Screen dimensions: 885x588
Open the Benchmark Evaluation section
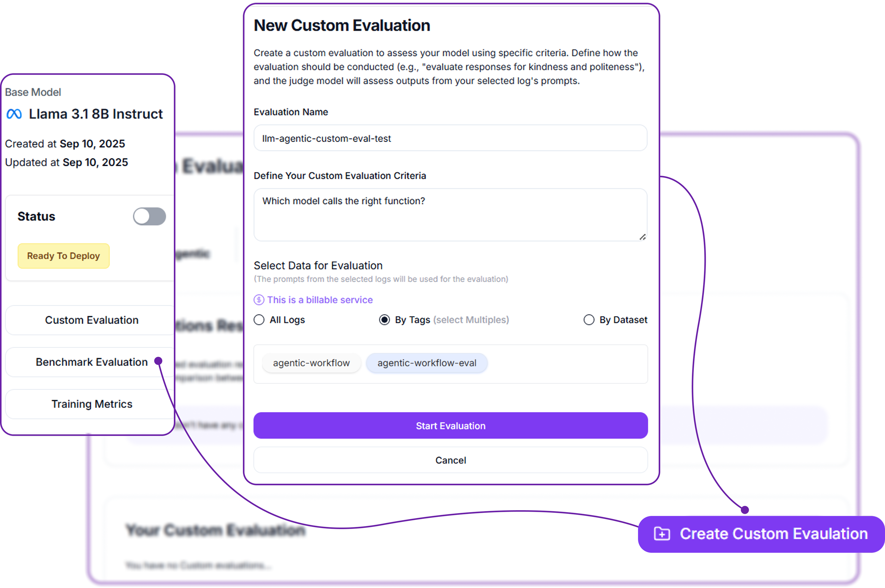91,362
